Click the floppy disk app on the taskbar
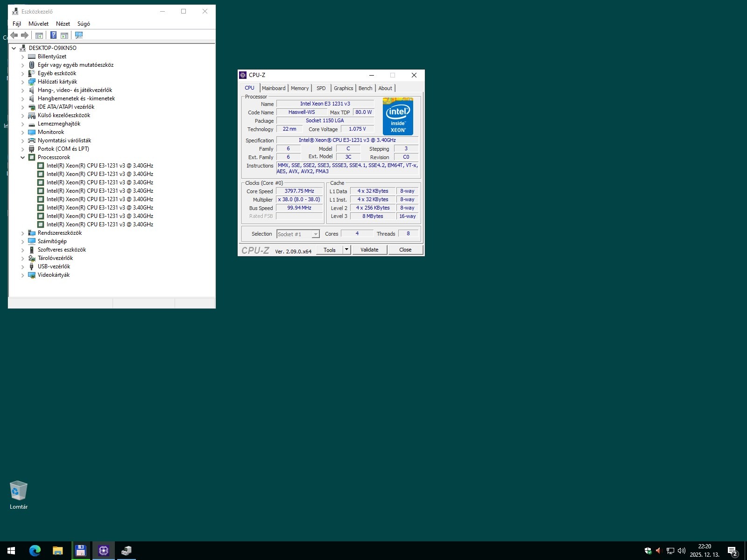The width and height of the screenshot is (747, 560). pyautogui.click(x=80, y=551)
